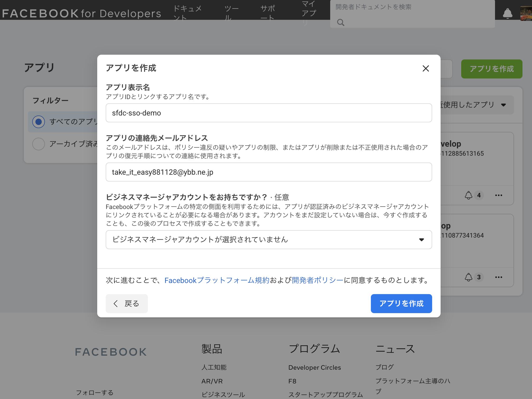This screenshot has width=532, height=399.
Task: Click the blue アプリを作成 button in dialog
Action: tap(401, 304)
